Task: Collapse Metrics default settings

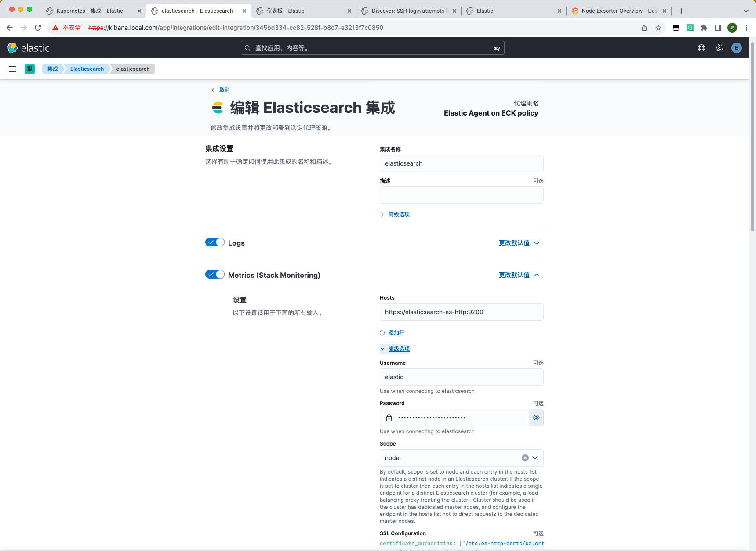Action: [519, 275]
